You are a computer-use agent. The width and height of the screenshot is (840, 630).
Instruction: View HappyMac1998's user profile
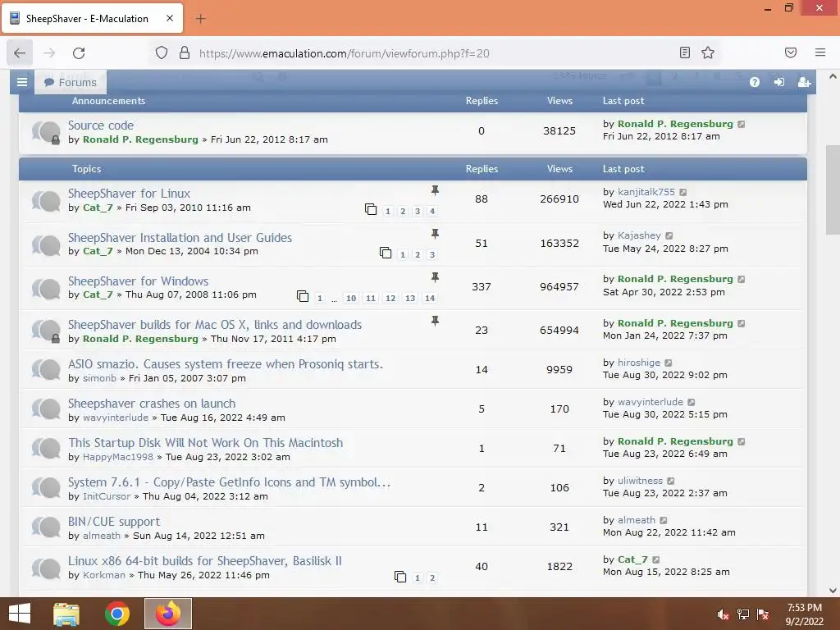pyautogui.click(x=118, y=457)
